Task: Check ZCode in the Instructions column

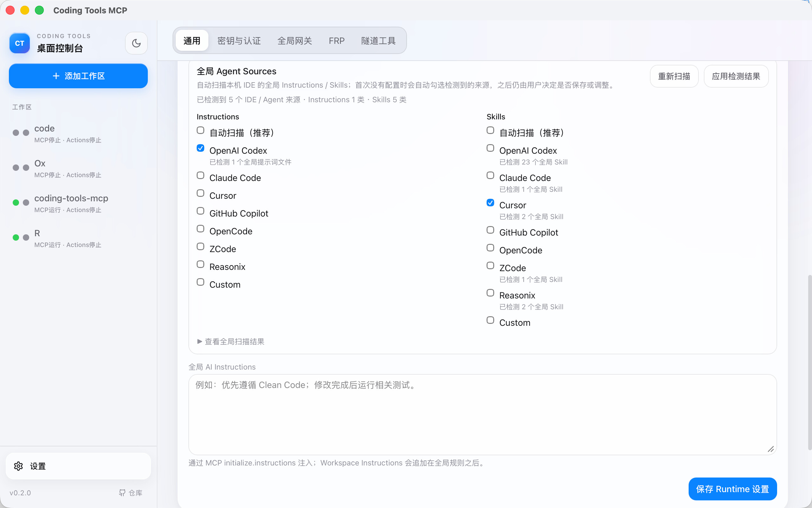Action: 200,247
